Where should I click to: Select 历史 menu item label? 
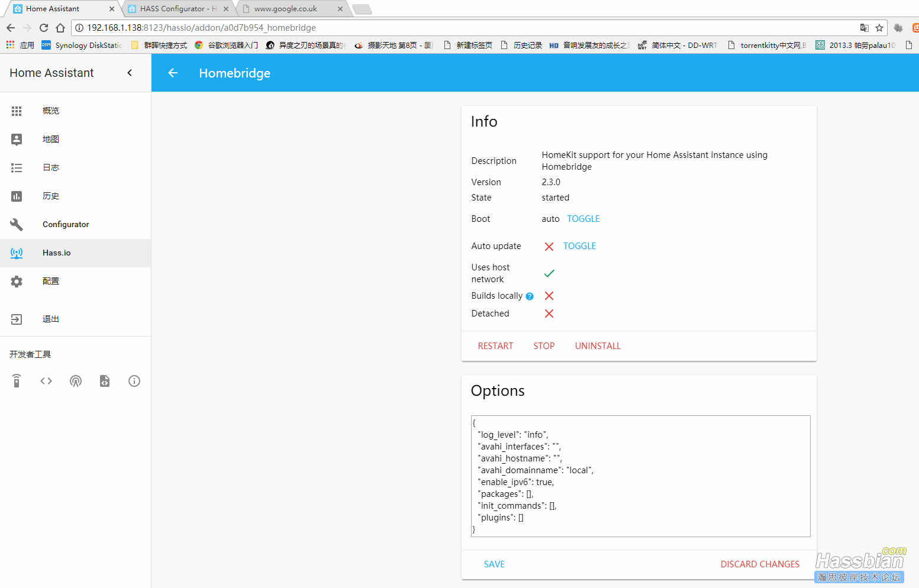coord(51,196)
